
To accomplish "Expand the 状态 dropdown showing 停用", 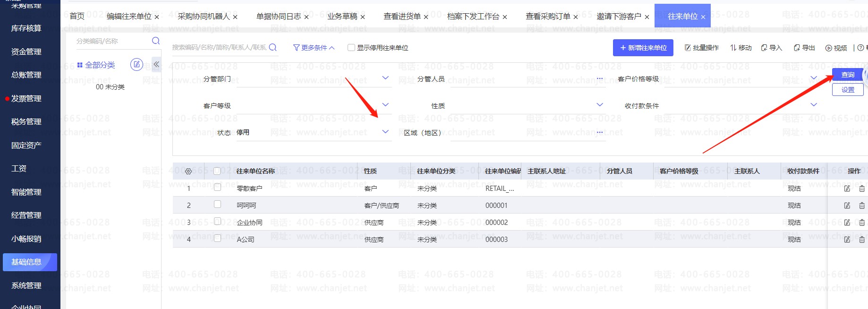I will tap(385, 132).
